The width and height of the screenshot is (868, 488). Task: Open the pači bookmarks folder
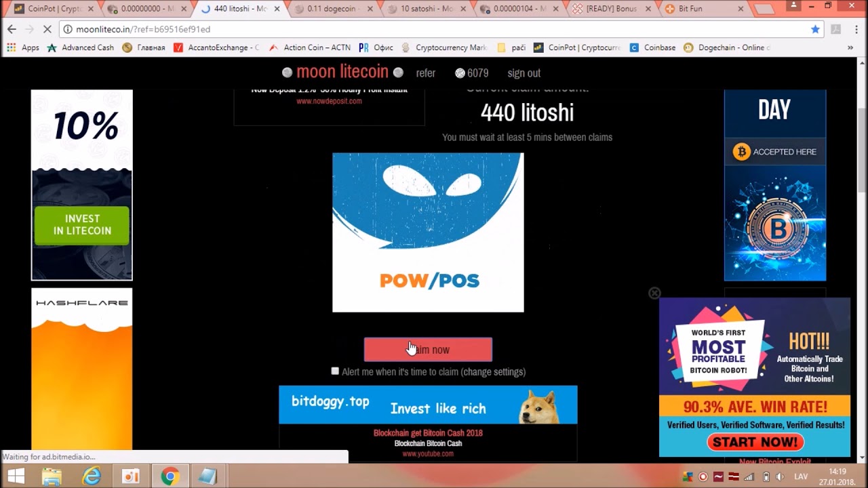pyautogui.click(x=511, y=47)
